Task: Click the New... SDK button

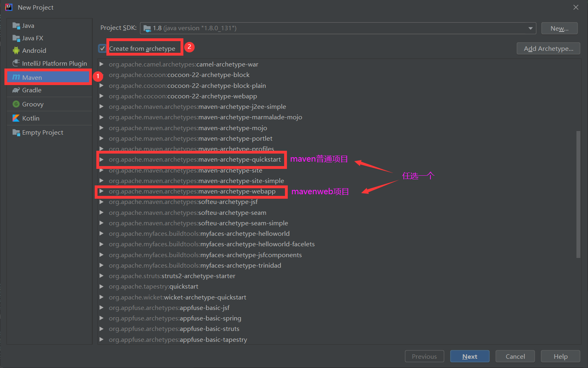Action: click(559, 28)
